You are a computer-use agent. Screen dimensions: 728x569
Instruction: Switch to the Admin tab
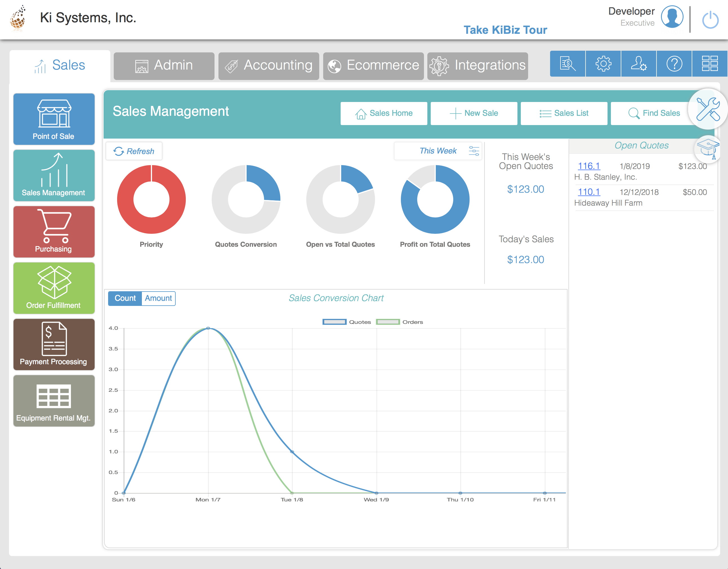point(164,66)
